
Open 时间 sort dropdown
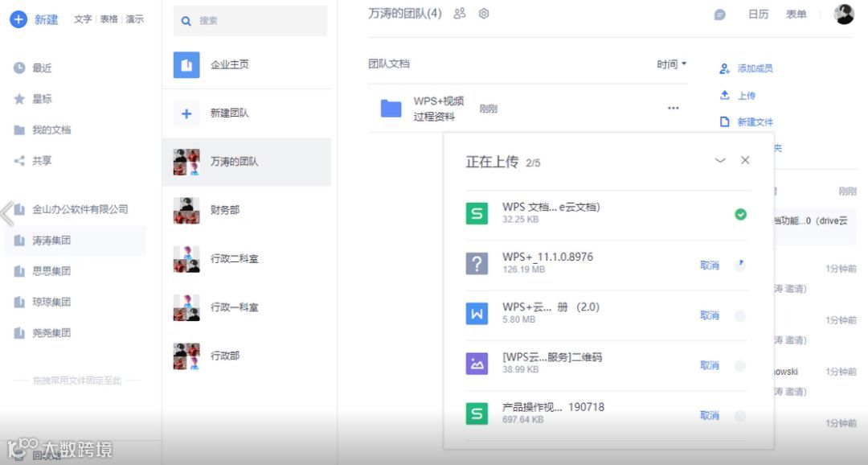[x=671, y=64]
